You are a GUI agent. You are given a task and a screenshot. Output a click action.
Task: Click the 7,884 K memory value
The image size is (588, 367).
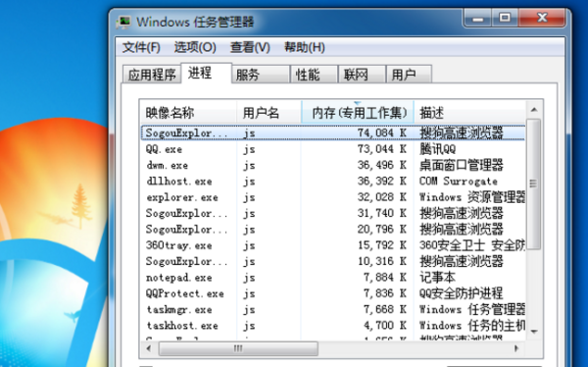click(385, 278)
